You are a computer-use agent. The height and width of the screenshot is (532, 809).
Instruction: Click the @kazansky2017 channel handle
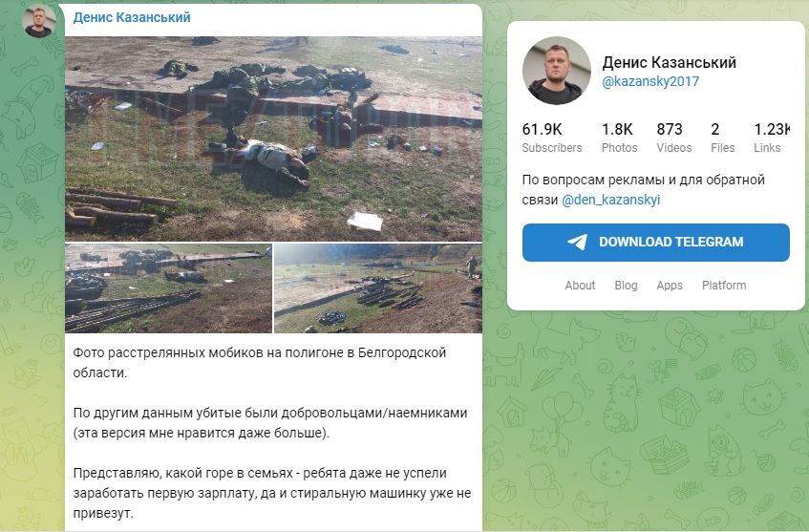click(650, 81)
